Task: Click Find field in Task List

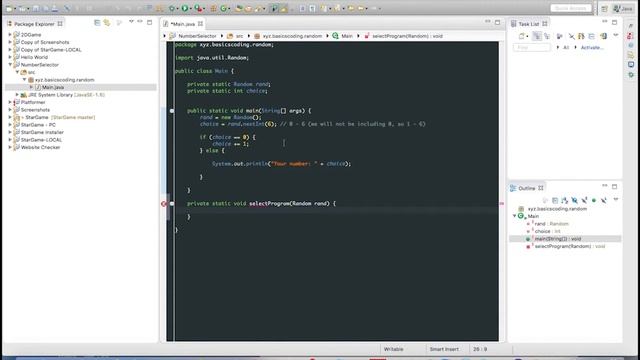Action: coord(531,48)
